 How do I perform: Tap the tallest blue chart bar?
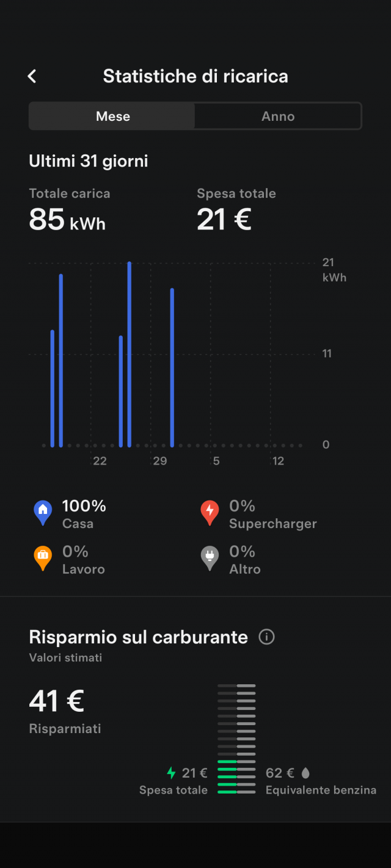point(130,354)
